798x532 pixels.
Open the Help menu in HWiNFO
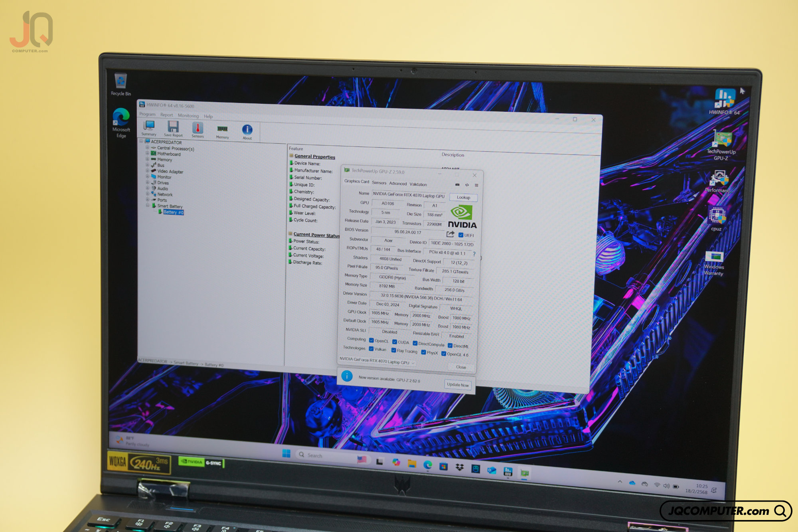click(208, 117)
